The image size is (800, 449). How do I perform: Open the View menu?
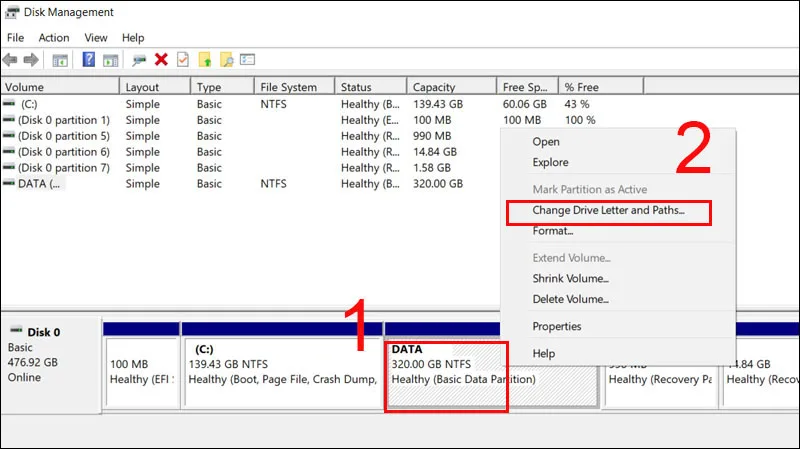click(x=96, y=38)
